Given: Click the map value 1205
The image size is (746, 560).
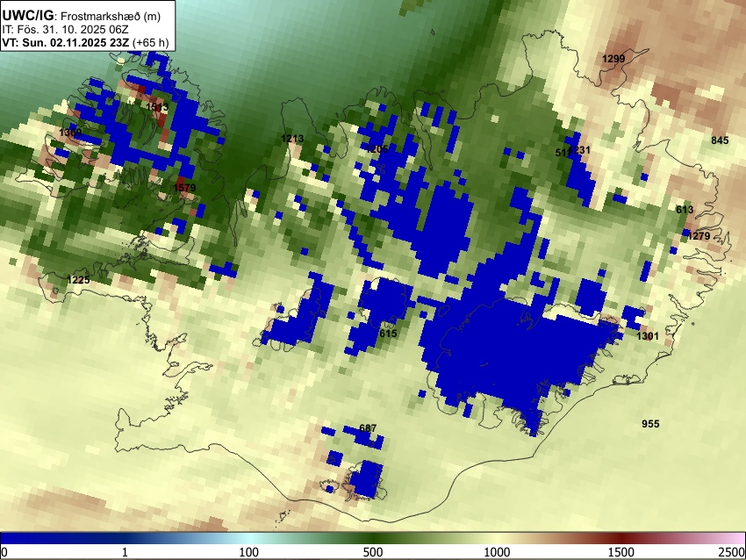Looking at the screenshot, I should [377, 149].
